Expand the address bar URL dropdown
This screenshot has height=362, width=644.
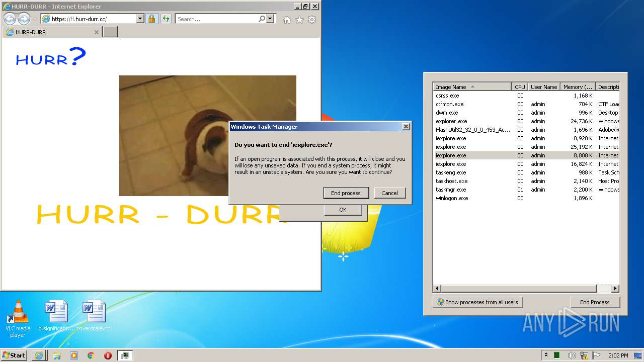(x=140, y=19)
